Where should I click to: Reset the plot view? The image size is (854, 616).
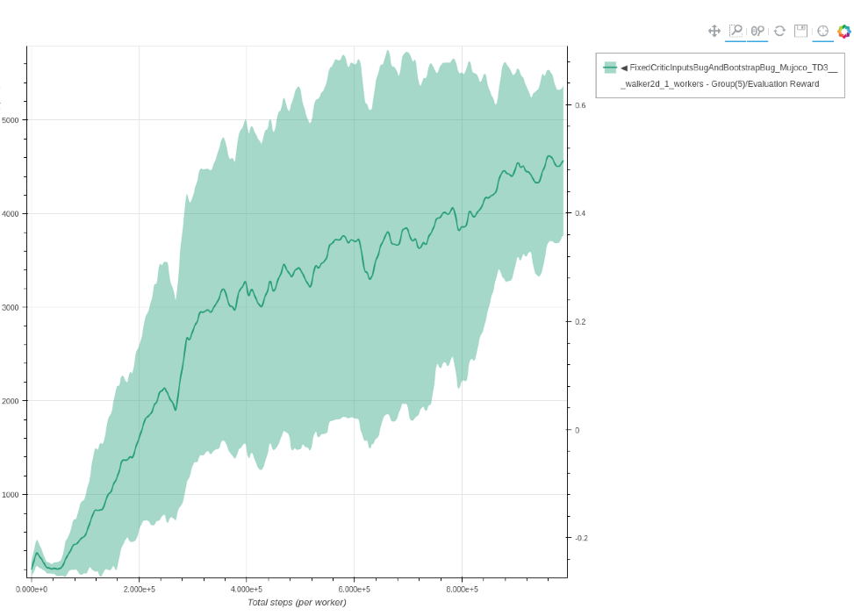(x=779, y=31)
